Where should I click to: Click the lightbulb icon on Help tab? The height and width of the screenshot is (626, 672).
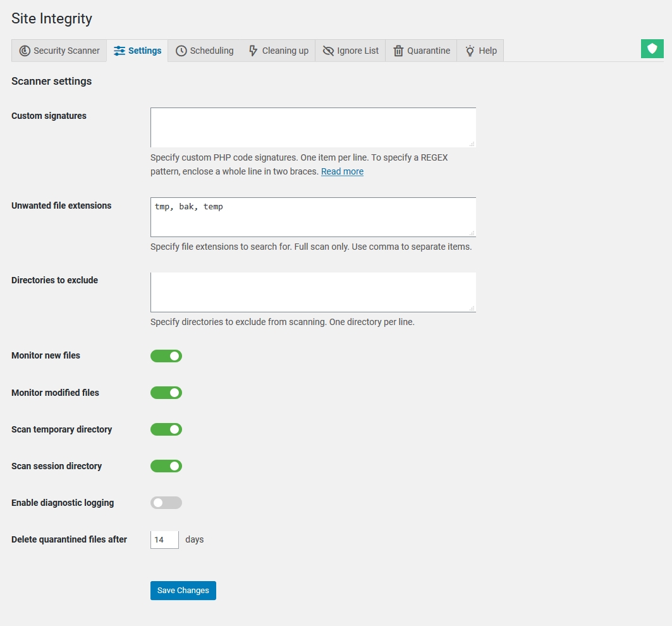pyautogui.click(x=469, y=51)
